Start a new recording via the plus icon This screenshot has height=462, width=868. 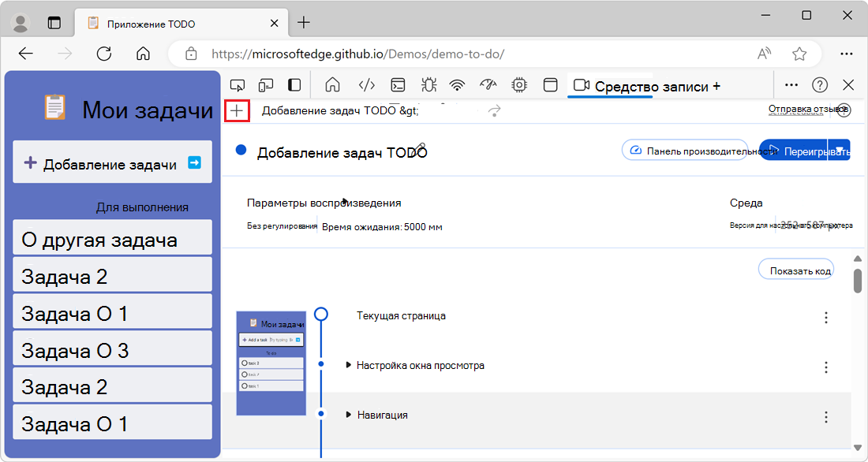tap(236, 111)
